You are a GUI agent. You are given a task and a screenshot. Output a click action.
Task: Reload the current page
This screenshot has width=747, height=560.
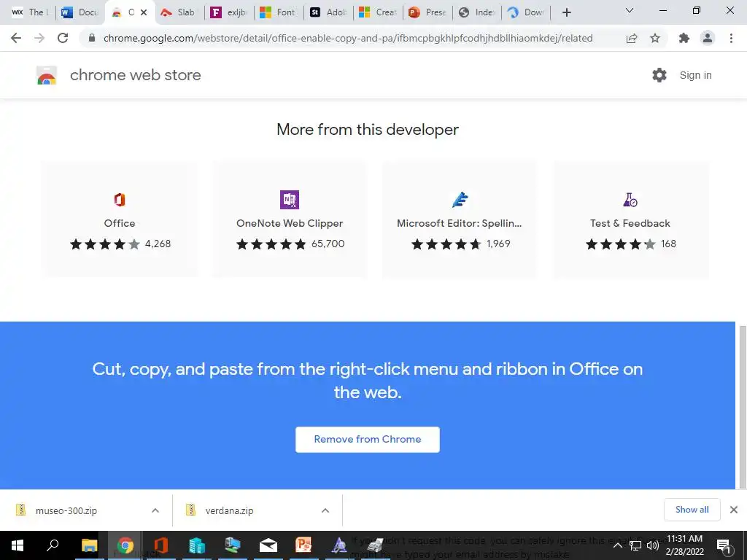[63, 38]
